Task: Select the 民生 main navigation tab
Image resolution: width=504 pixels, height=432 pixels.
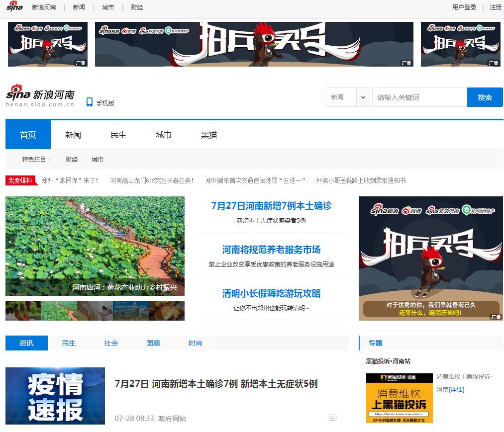Action: coord(118,135)
